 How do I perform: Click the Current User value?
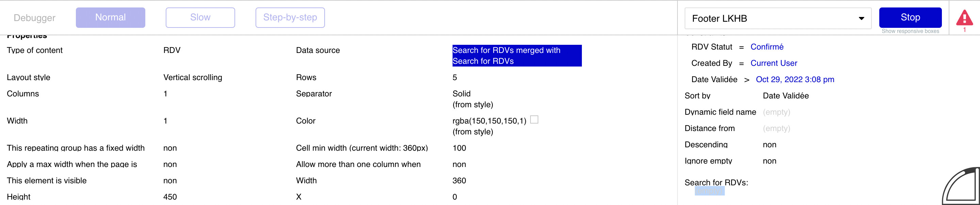tap(773, 63)
